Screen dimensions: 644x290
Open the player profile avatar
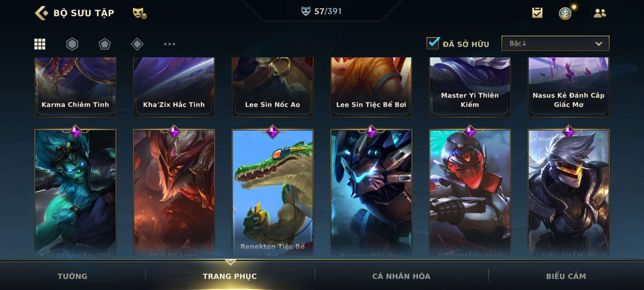[x=565, y=13]
